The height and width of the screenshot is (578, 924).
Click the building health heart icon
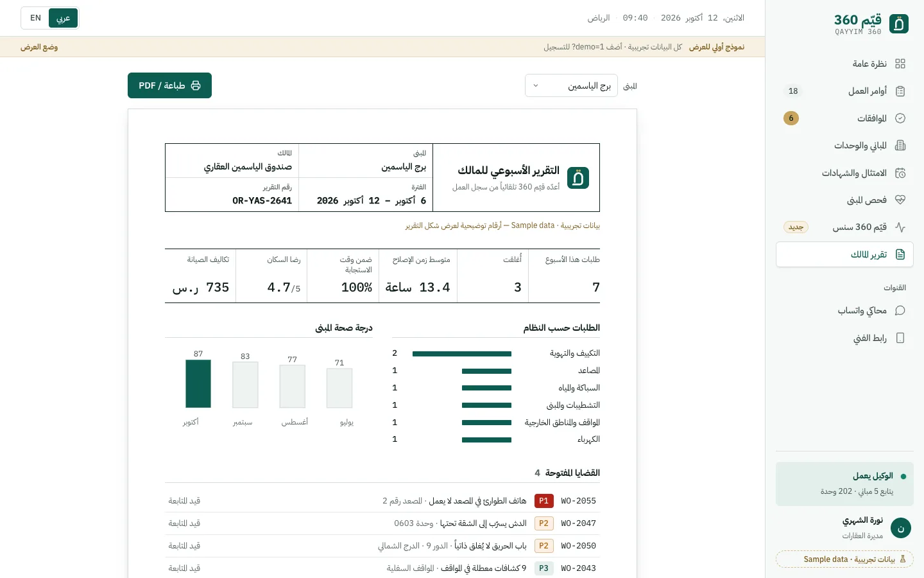(900, 200)
